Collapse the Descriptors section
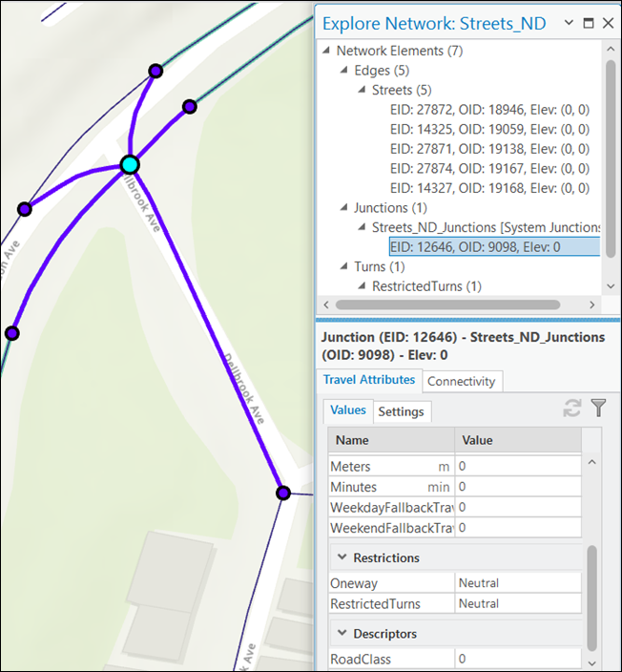 point(341,634)
